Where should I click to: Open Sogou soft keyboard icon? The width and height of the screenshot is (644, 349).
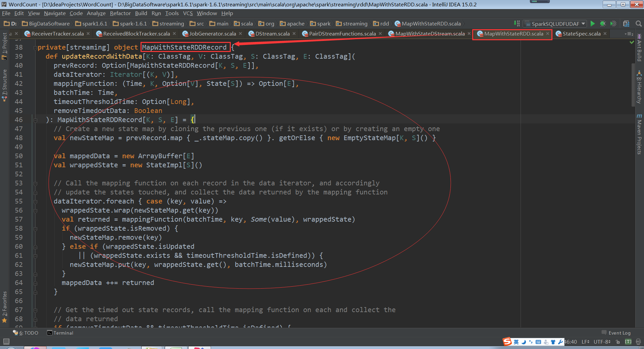pyautogui.click(x=538, y=342)
